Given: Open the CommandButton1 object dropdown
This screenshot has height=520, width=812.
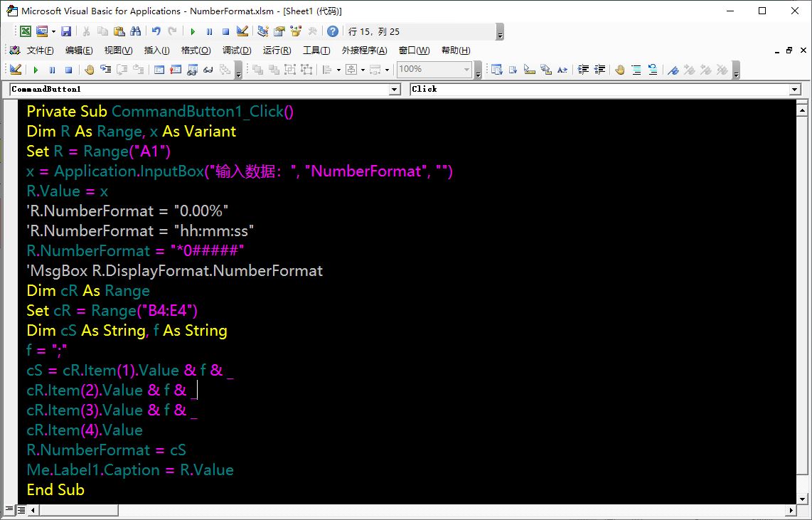Looking at the screenshot, I should [x=395, y=90].
